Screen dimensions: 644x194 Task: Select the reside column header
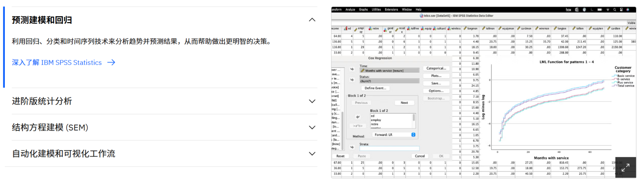[400, 29]
